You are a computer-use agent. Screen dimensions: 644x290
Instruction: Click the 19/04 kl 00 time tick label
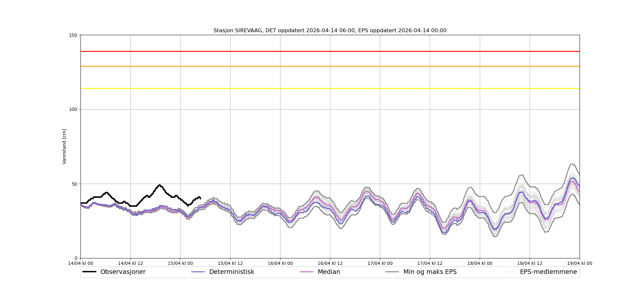pyautogui.click(x=580, y=264)
